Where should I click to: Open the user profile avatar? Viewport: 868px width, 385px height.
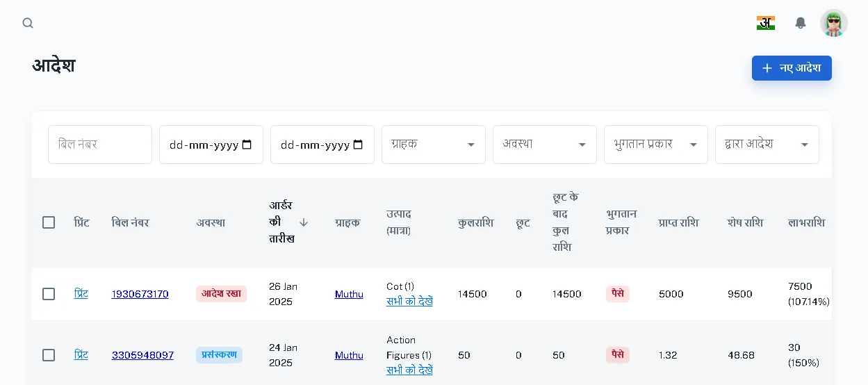click(833, 23)
